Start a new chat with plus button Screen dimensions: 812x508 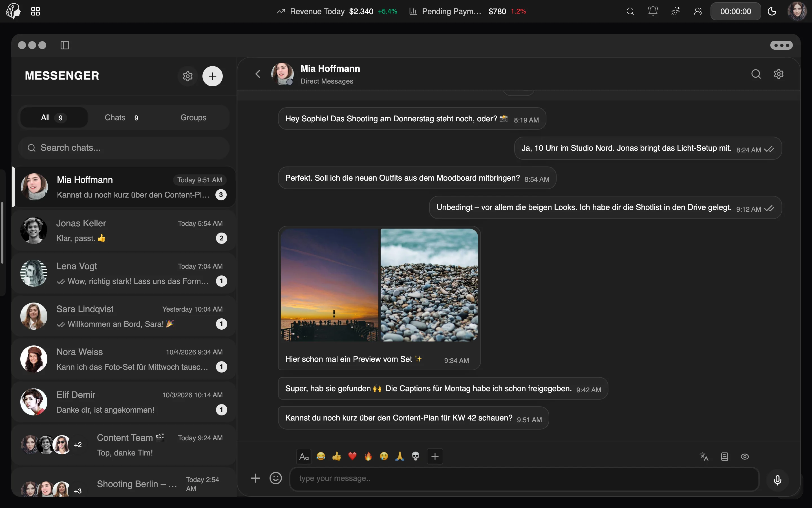pyautogui.click(x=212, y=76)
